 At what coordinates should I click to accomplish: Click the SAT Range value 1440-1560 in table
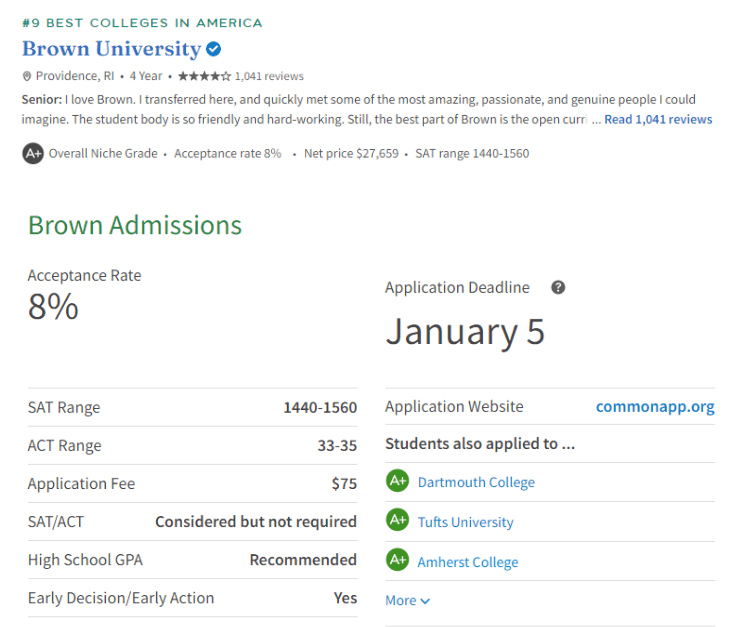[x=320, y=408]
